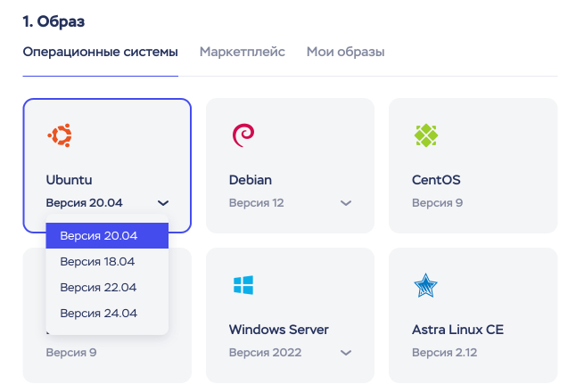Click the Ubuntu card title
Screen dimensions: 576x392
point(69,180)
